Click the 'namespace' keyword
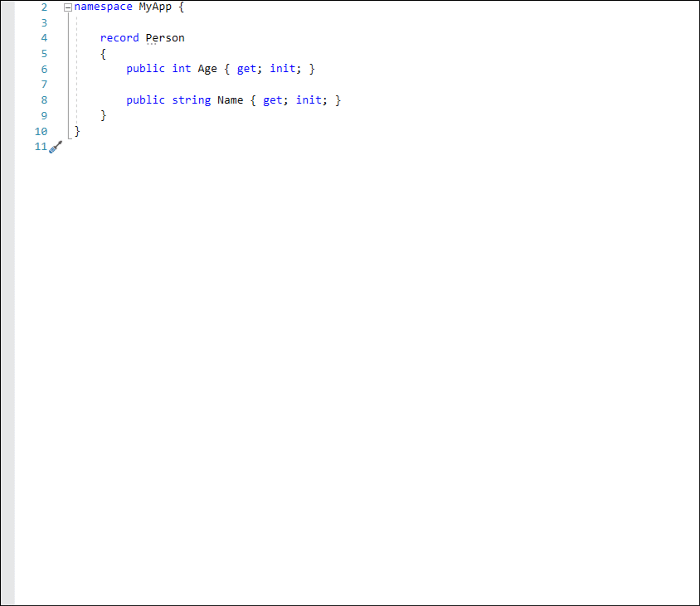Viewport: 700px width, 606px height. (103, 7)
